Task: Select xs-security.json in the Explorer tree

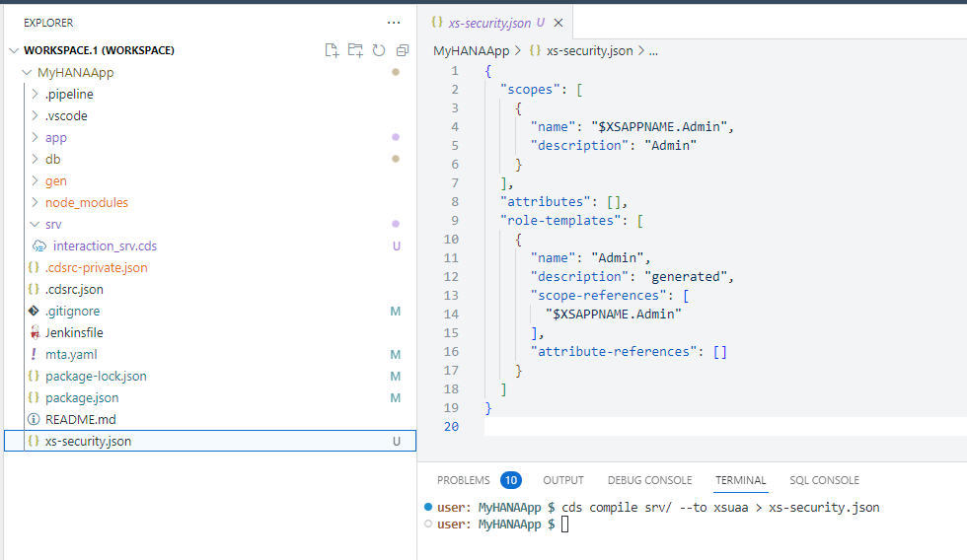Action: [x=209, y=441]
